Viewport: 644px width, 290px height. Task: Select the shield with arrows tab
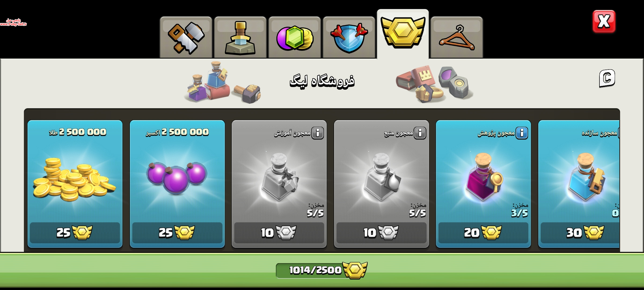(349, 37)
